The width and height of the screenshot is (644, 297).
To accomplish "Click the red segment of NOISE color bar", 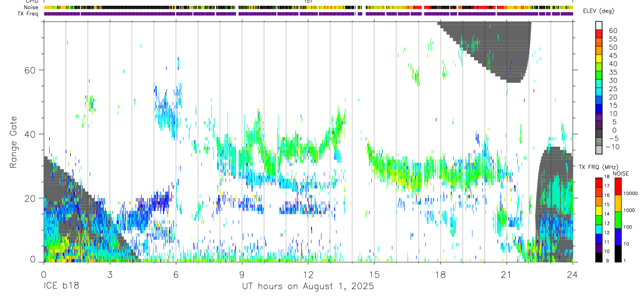I will 618,186.
